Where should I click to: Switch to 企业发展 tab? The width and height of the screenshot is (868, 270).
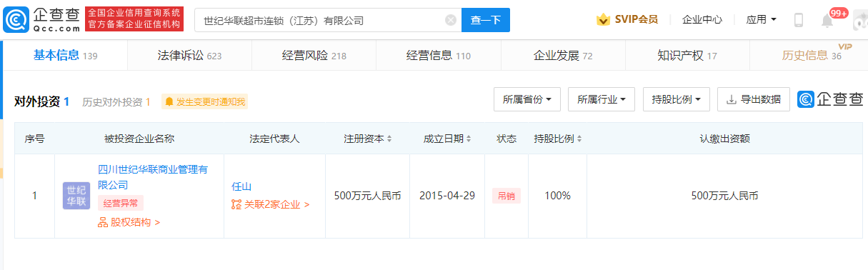tap(563, 56)
